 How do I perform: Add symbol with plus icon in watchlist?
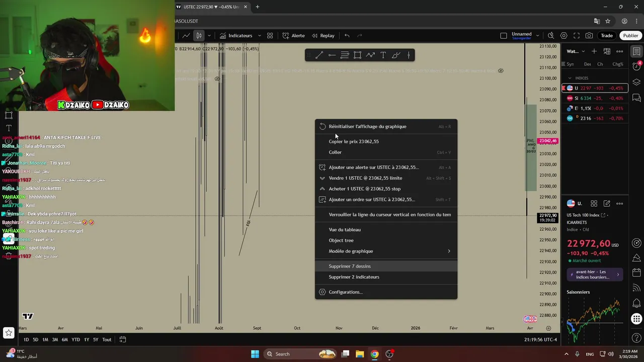594,51
